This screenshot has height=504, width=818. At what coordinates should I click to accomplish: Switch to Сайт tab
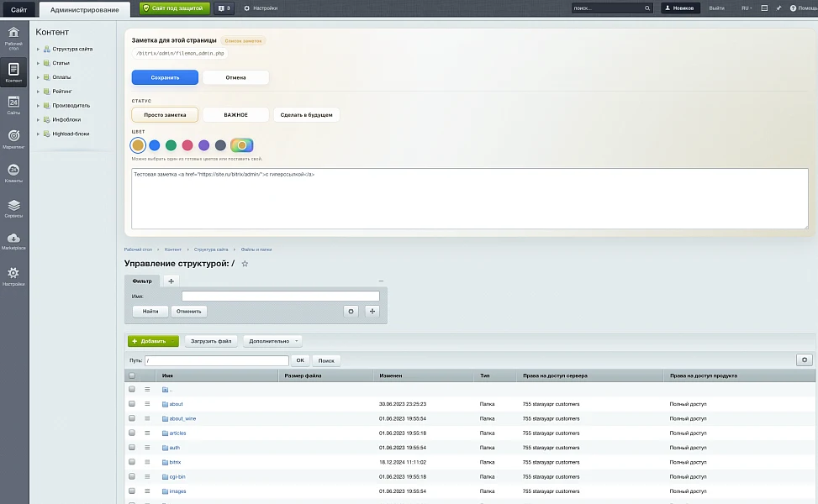pyautogui.click(x=18, y=9)
